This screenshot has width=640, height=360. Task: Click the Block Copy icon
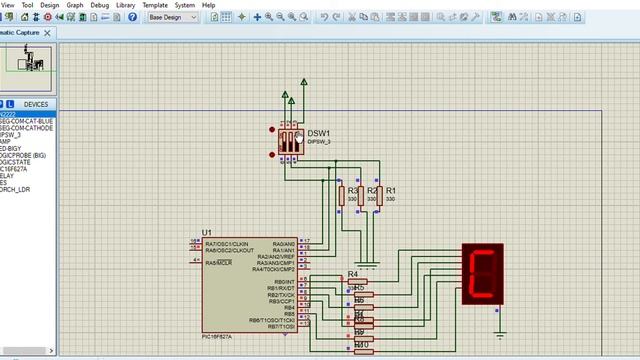click(391, 17)
